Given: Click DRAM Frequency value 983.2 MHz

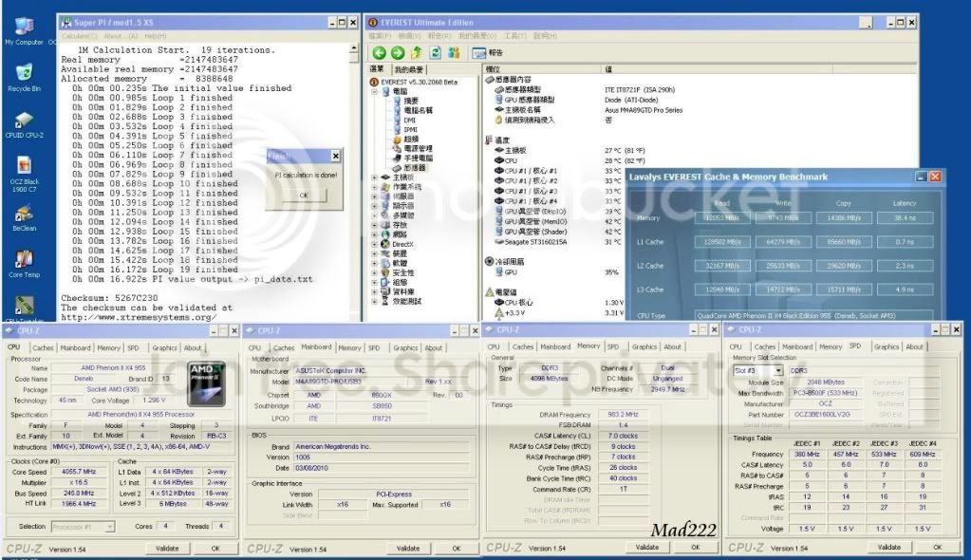Looking at the screenshot, I should 623,415.
